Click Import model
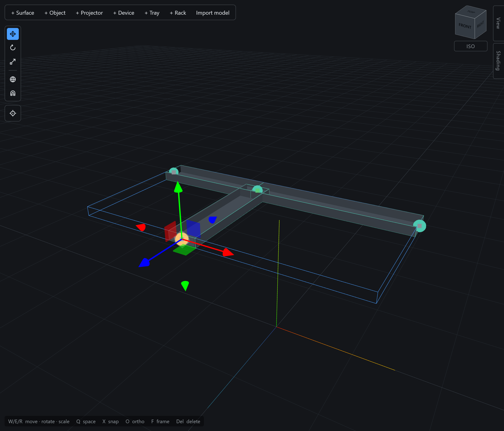 213,13
